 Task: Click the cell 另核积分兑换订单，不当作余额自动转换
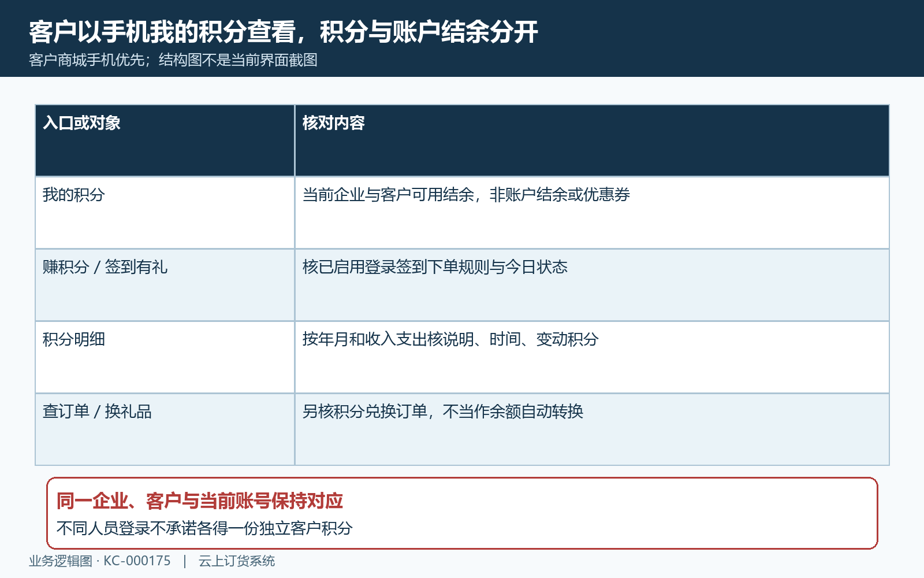pos(592,429)
